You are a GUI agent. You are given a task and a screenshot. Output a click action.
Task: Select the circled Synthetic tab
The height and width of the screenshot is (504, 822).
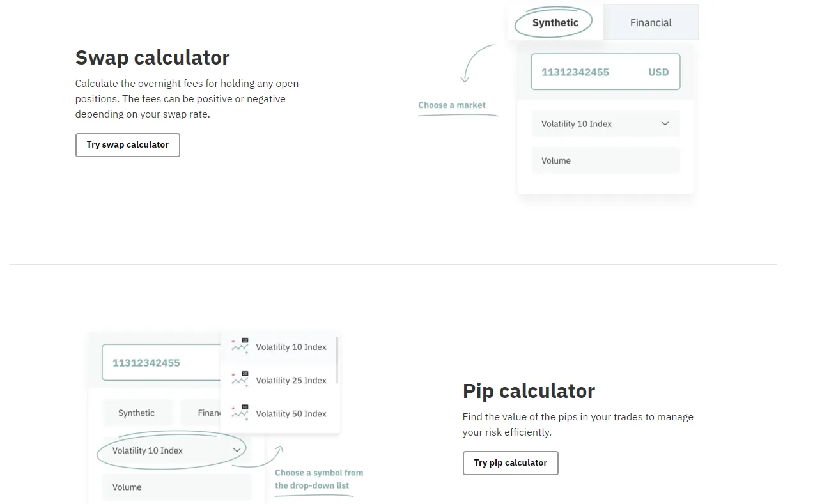point(555,22)
